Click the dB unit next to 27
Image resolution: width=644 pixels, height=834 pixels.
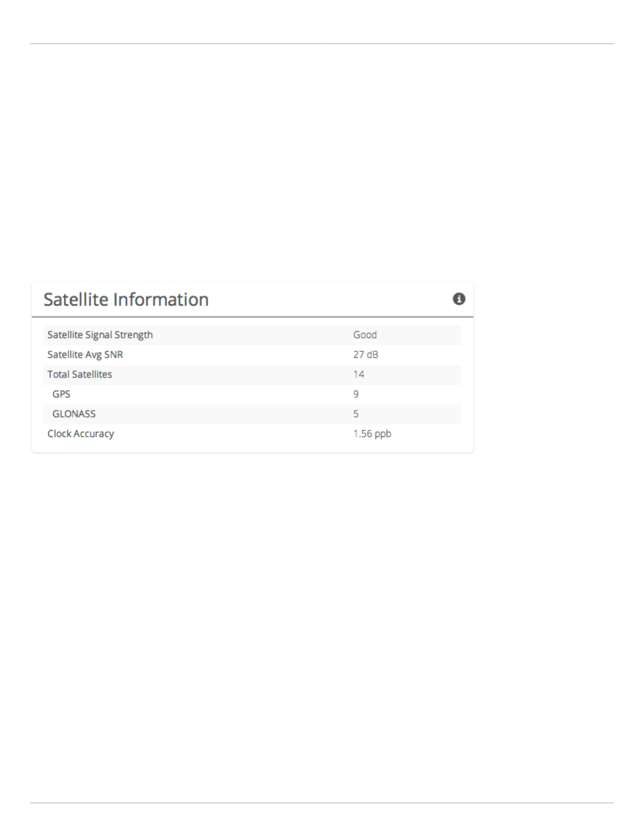[x=373, y=355]
